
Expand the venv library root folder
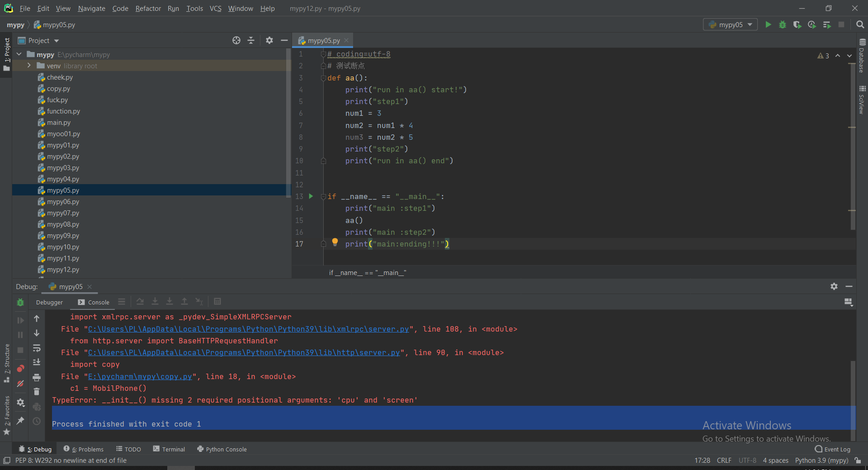(x=29, y=66)
